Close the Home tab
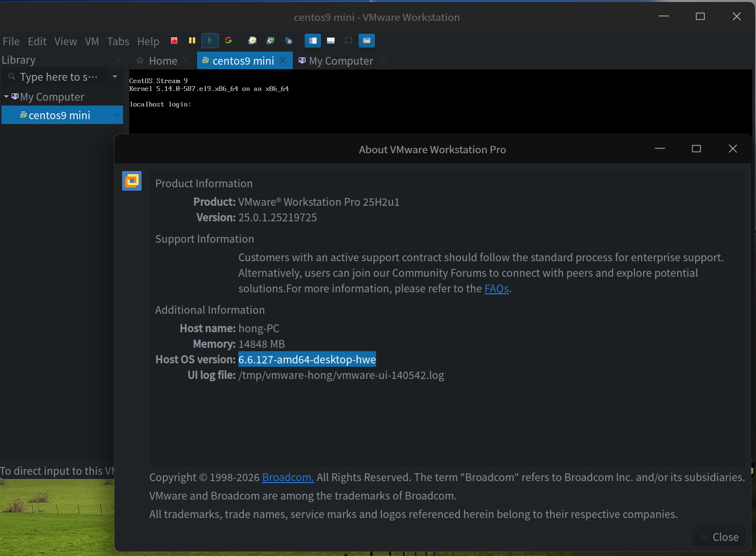This screenshot has height=556, width=756. pos(186,61)
